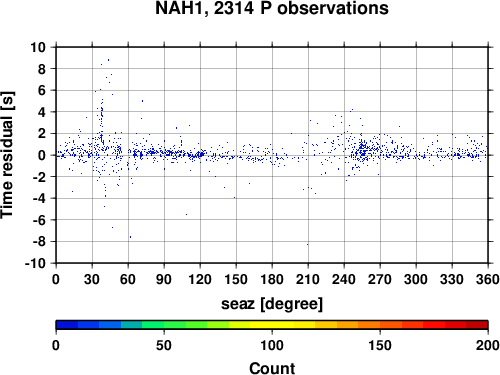Select the green colorbar segment near 50

[x=175, y=325]
